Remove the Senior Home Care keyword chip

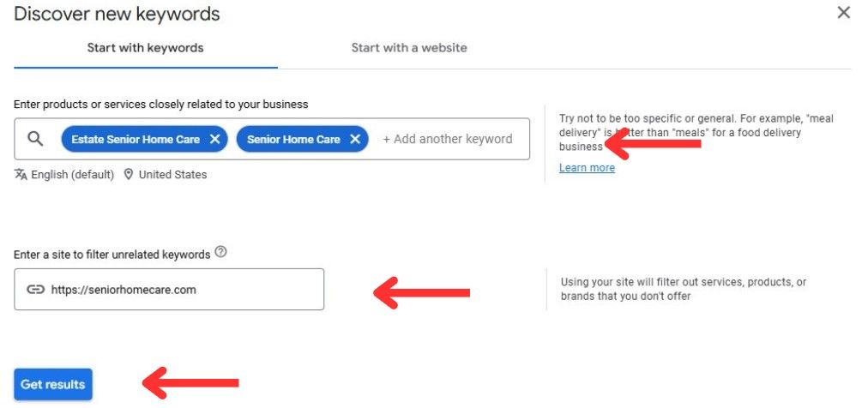click(x=355, y=140)
